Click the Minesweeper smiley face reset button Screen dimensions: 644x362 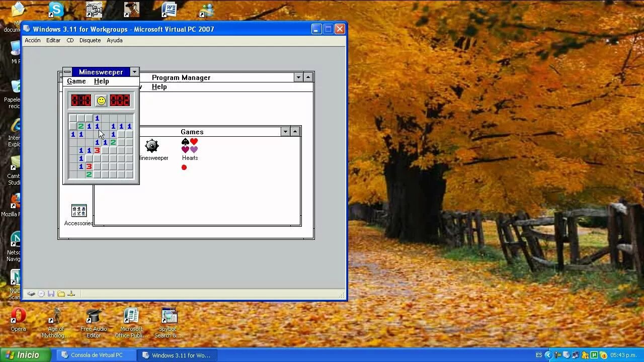click(x=101, y=101)
